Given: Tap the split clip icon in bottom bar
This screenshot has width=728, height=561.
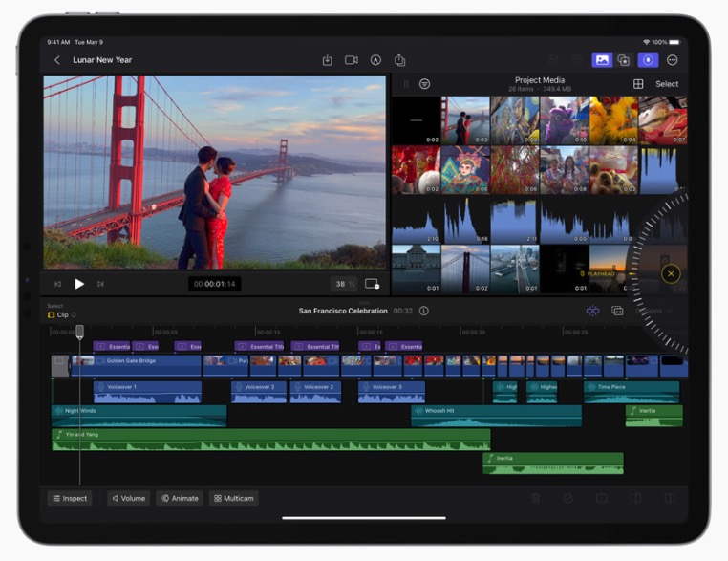Looking at the screenshot, I should 601,498.
